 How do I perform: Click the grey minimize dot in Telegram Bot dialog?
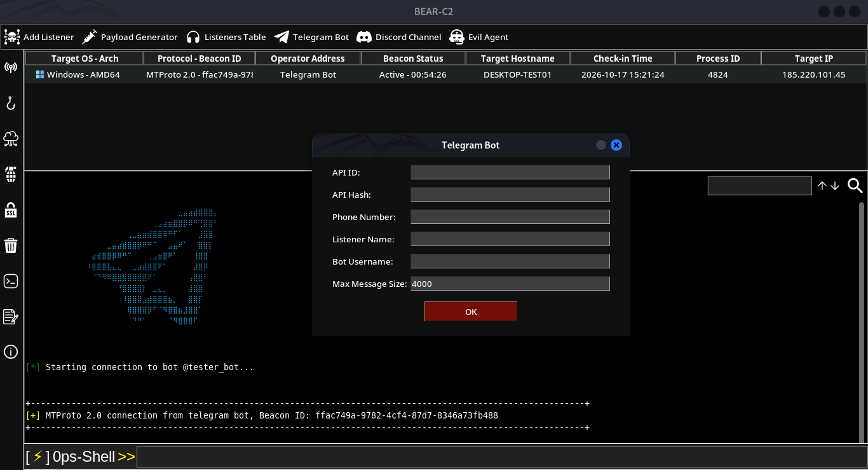click(x=601, y=145)
